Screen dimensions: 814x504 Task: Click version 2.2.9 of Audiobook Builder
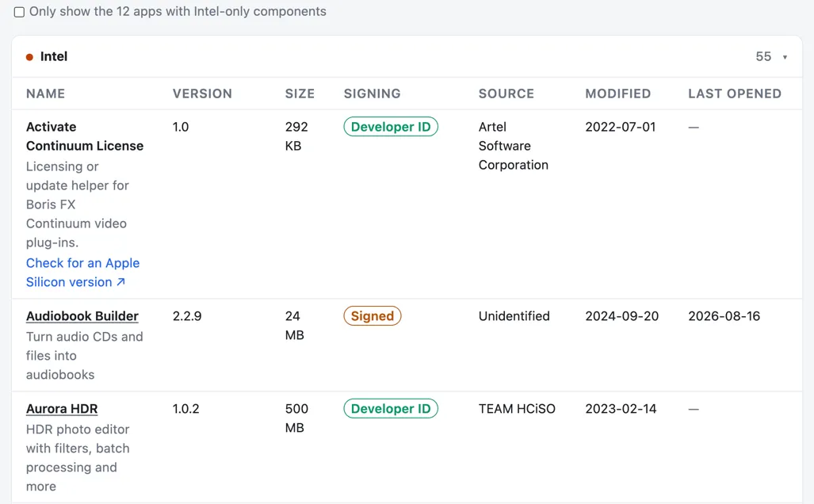187,316
